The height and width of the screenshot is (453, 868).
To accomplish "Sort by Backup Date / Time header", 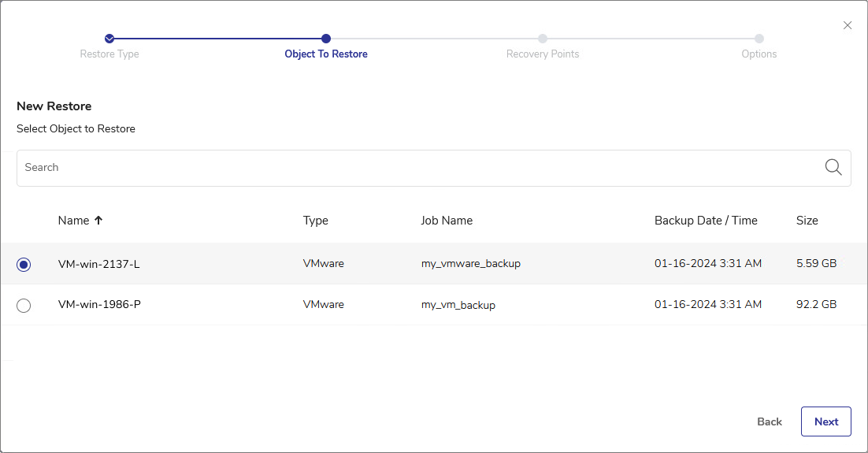I will coord(706,221).
